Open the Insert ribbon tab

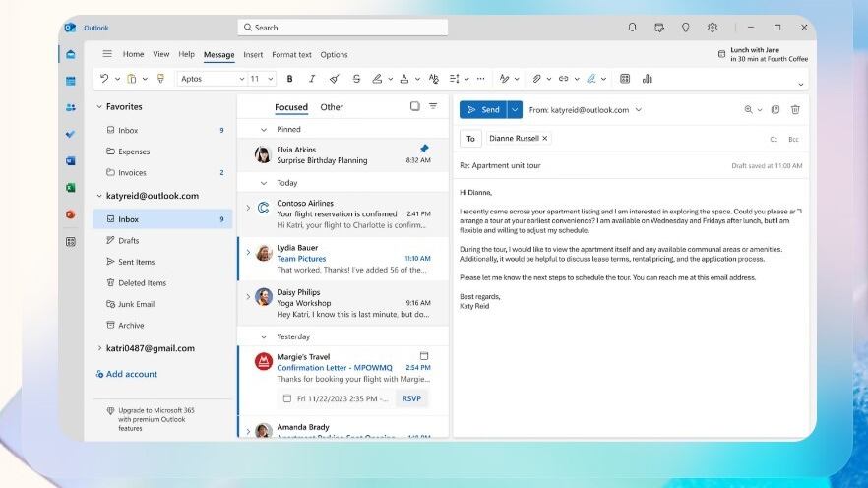[x=253, y=55]
